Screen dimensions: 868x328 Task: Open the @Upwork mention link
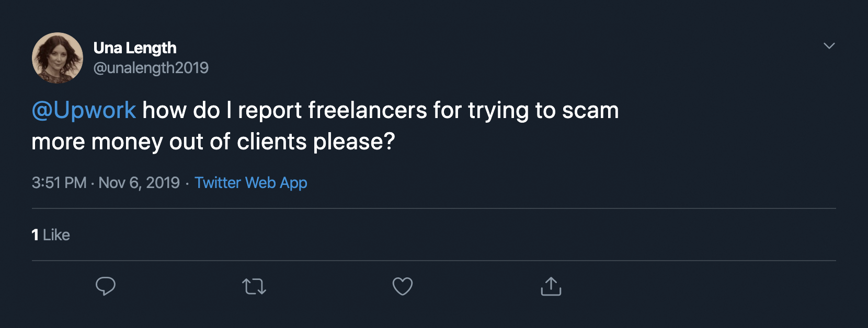[84, 110]
